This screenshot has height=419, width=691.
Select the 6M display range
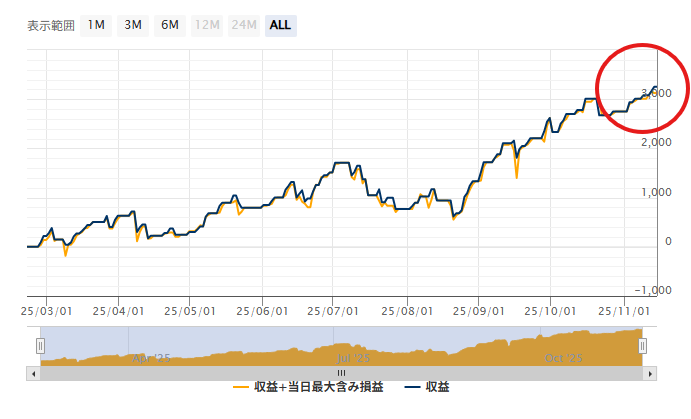pos(170,26)
